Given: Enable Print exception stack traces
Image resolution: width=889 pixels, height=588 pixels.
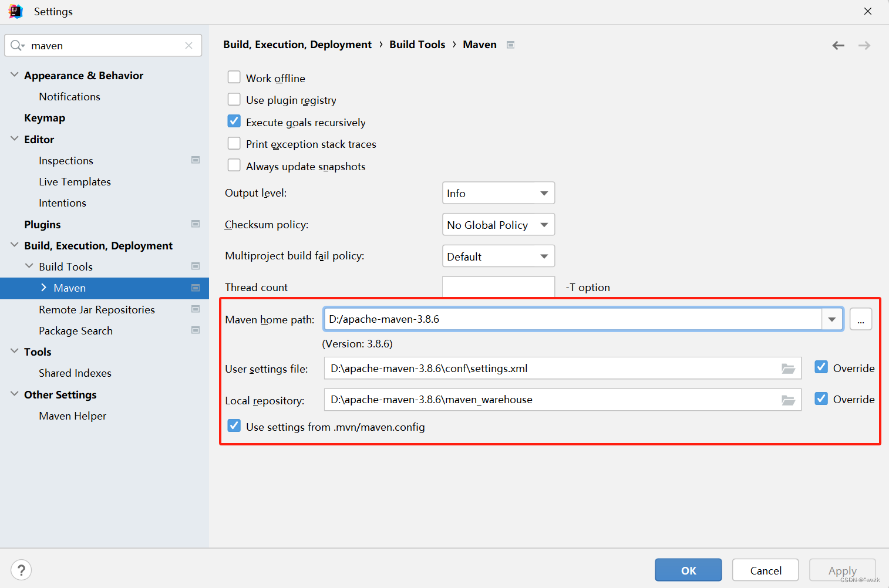Looking at the screenshot, I should [x=234, y=143].
